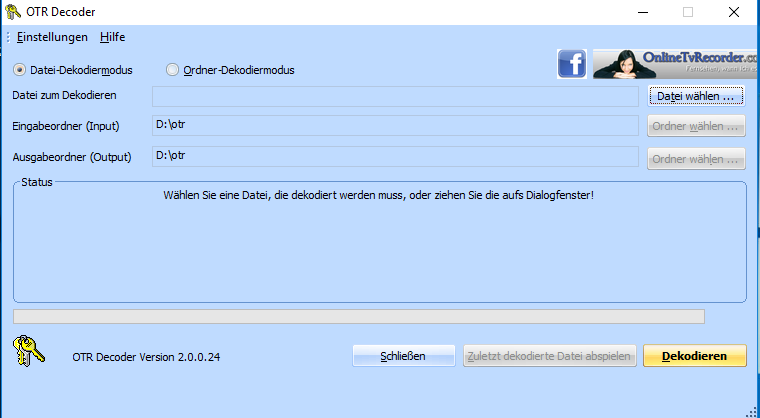Select Datei-Dekodiermodus radio button
Viewport: 760px width, 418px height.
click(x=20, y=70)
